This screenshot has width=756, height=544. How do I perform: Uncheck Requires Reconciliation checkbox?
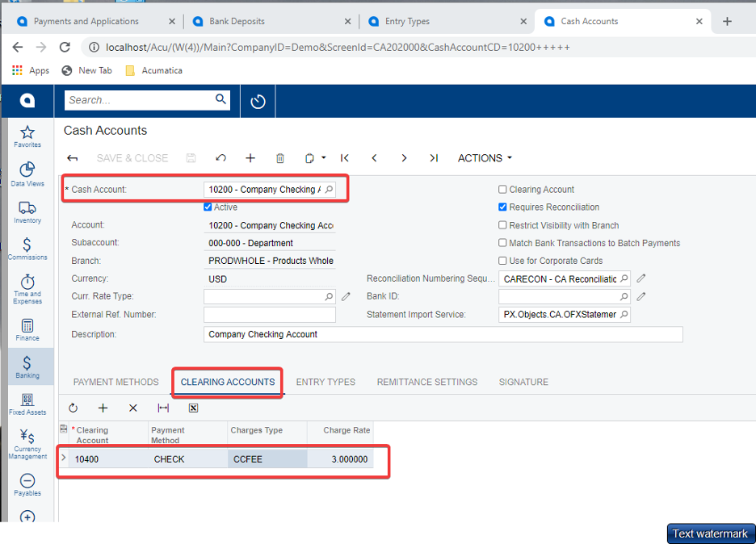[x=502, y=207]
